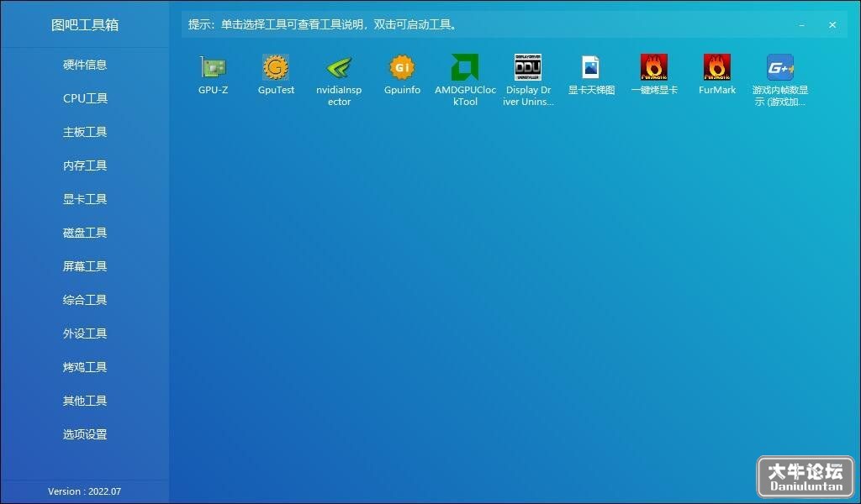Click the Gpuinfo orange icon
Screen dimensions: 861x504
[403, 67]
